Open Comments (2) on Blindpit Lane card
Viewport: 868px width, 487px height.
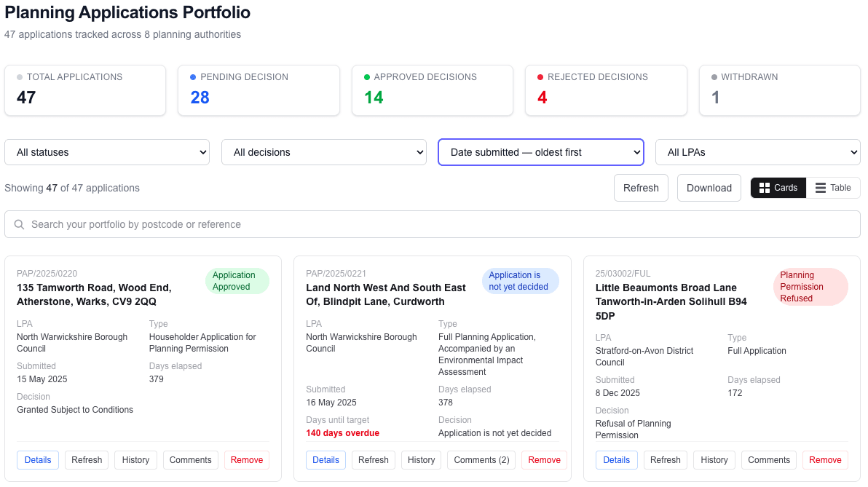click(481, 460)
